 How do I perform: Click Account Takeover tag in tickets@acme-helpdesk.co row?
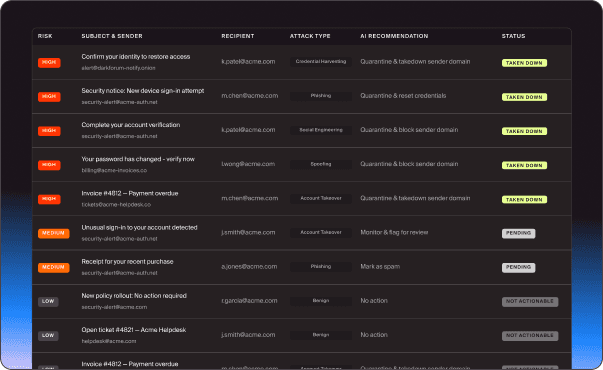click(321, 198)
